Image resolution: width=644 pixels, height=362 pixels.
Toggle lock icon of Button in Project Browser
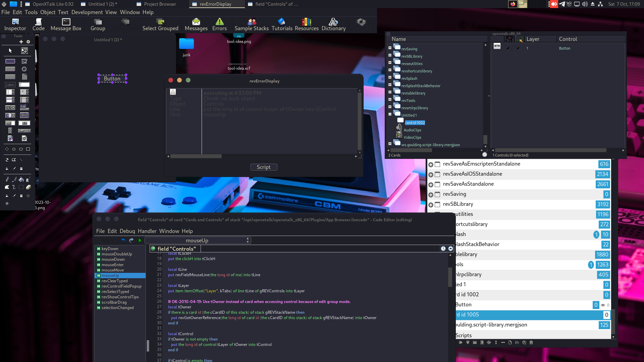coord(608,305)
